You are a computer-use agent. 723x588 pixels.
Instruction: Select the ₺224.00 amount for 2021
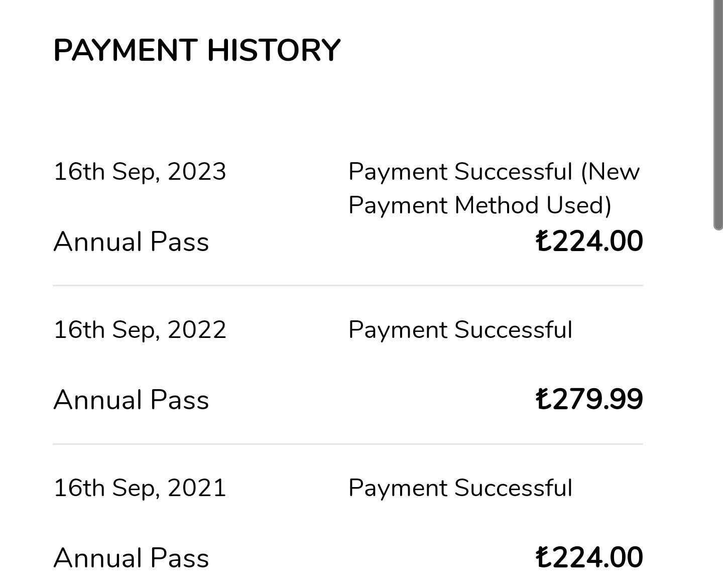coord(589,557)
